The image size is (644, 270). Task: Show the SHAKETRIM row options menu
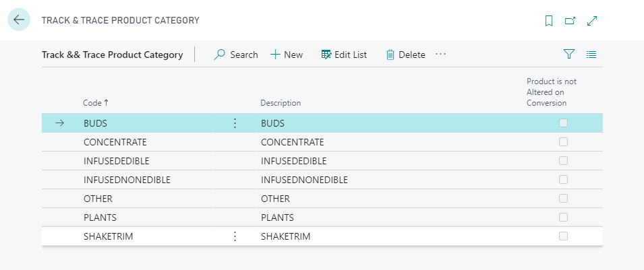coord(235,236)
